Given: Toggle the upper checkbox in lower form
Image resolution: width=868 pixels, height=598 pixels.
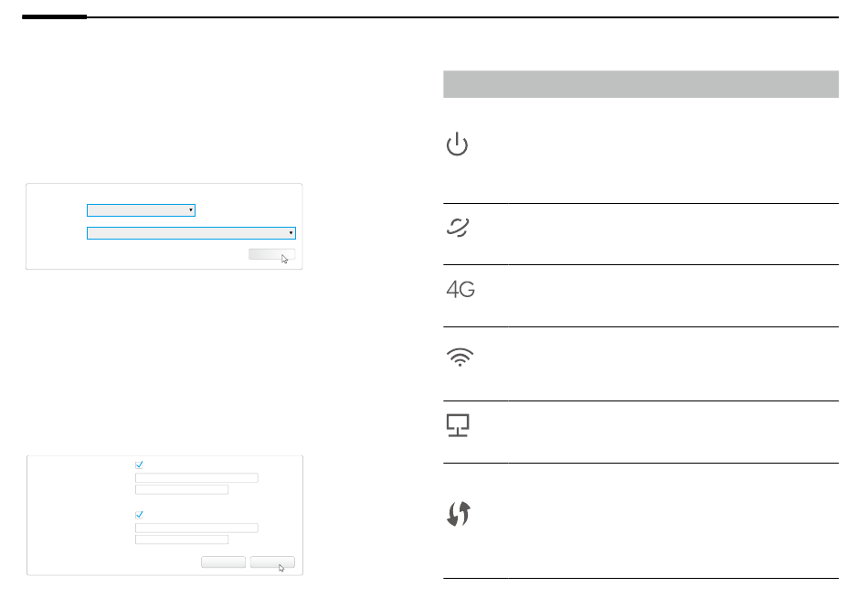Looking at the screenshot, I should coord(139,465).
